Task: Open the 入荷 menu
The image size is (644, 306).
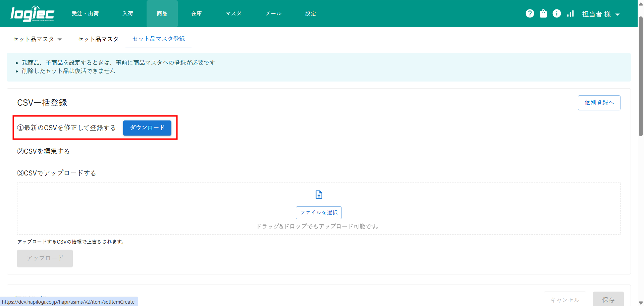Action: click(128, 14)
